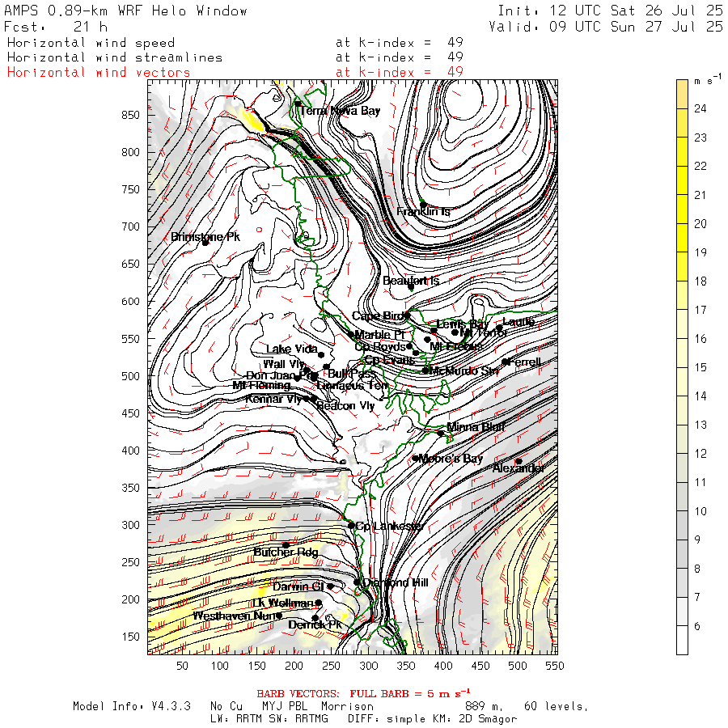728x728 pixels.
Task: Click the color bar segment between 14 and 15
Action: click(x=682, y=382)
